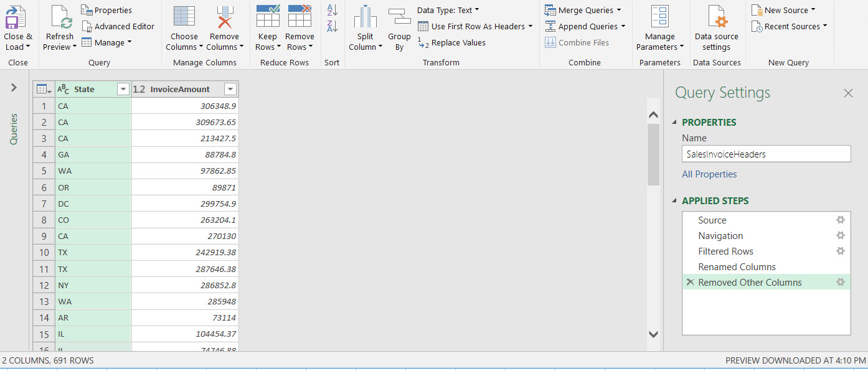Click the All Properties link

(x=709, y=174)
